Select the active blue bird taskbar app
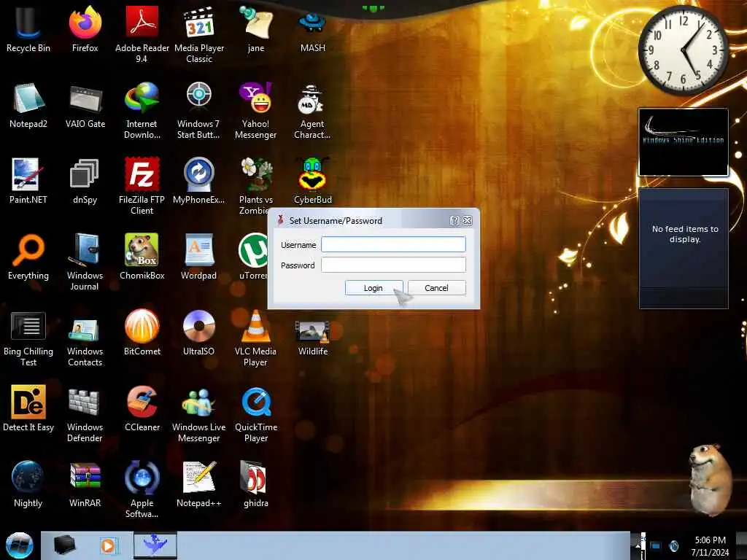 [x=155, y=545]
